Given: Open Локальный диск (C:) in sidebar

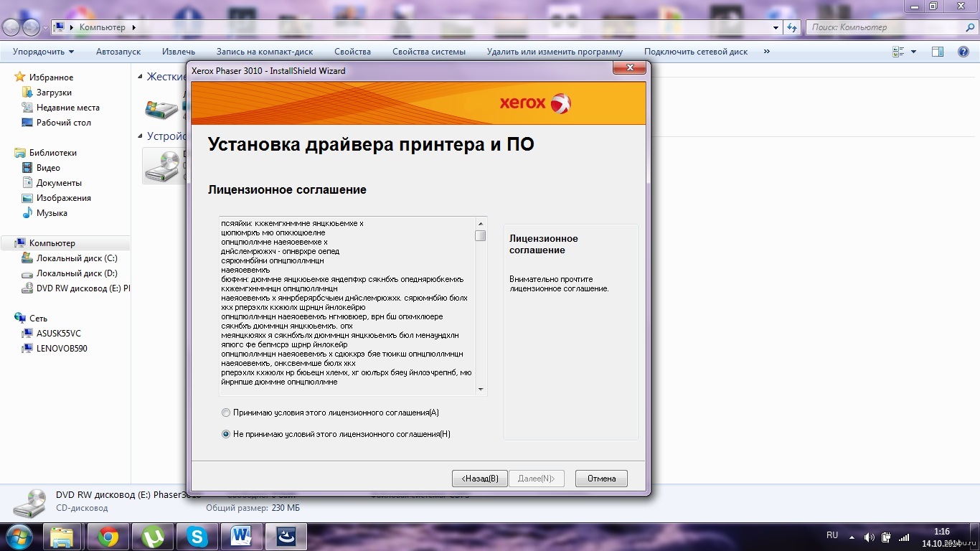Looking at the screenshot, I should pos(77,258).
